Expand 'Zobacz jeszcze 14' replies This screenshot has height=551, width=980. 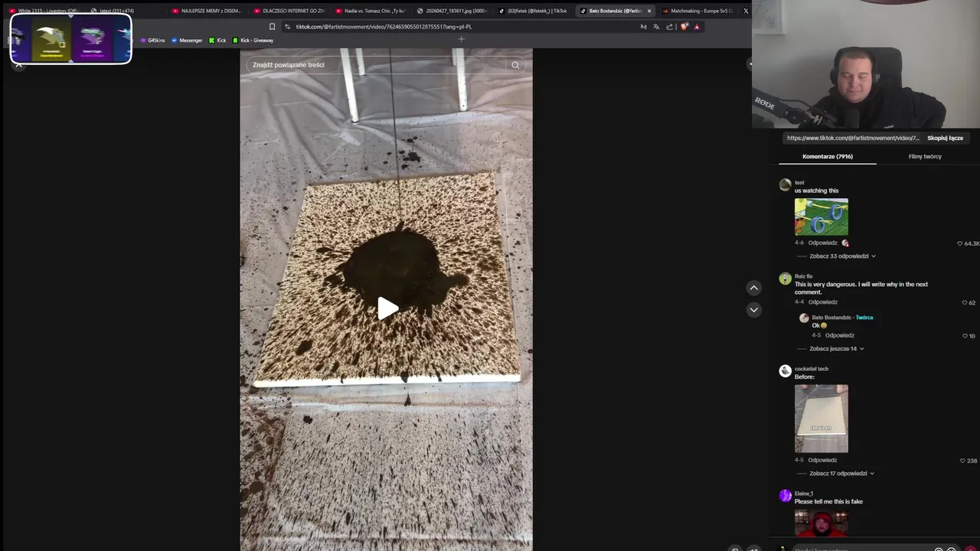(837, 349)
